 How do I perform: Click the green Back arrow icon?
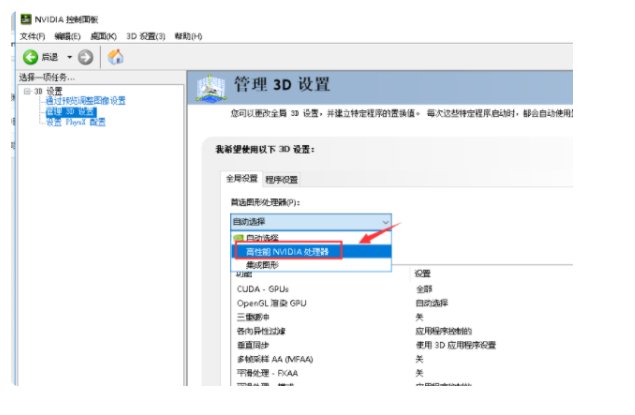[30, 57]
